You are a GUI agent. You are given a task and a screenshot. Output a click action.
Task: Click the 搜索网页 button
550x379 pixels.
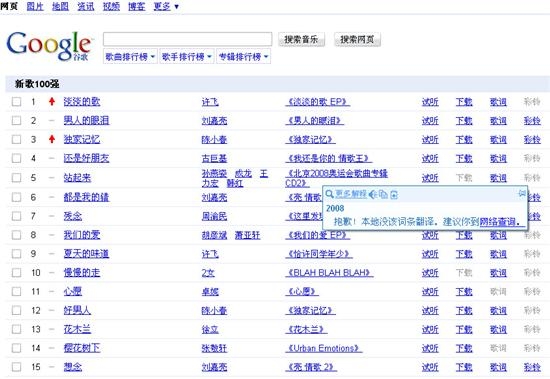357,39
